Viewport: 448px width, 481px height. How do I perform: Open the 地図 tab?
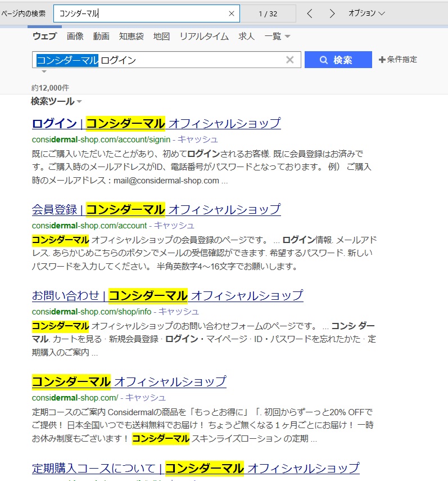point(161,37)
